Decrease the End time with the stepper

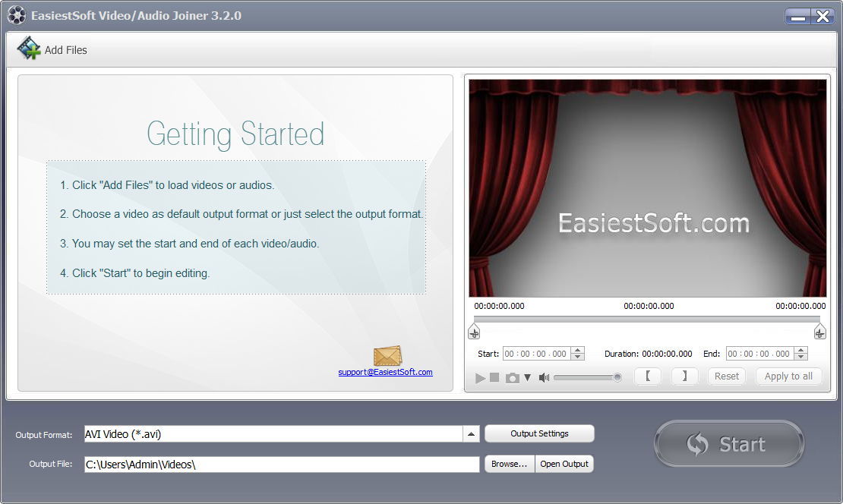[x=802, y=357]
